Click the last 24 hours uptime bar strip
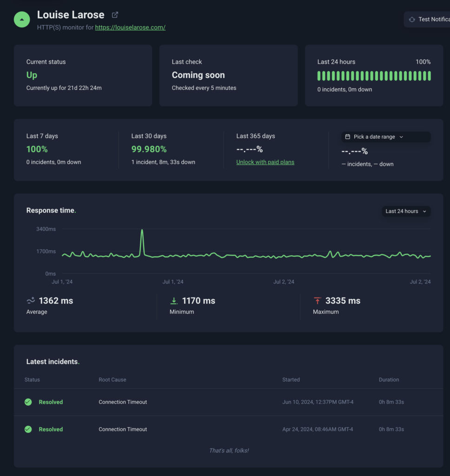Screen dimensions: 450x476 pyautogui.click(x=374, y=76)
